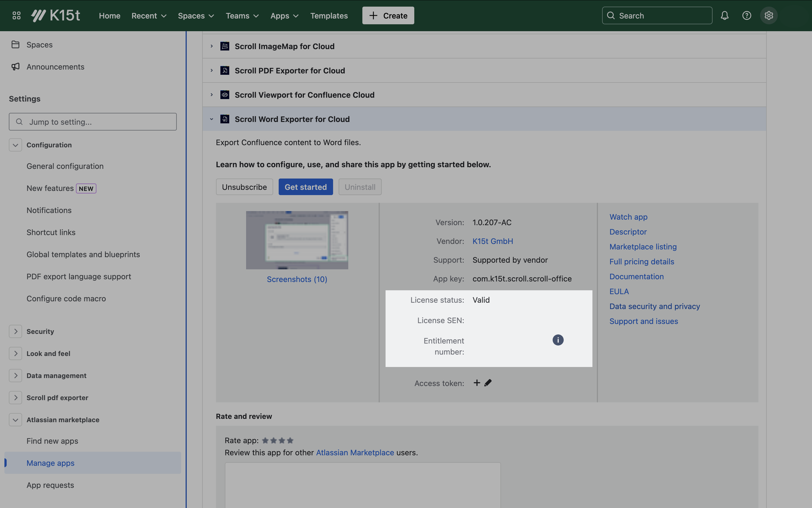Click the info icon beside Entitlement number
This screenshot has width=812, height=508.
(x=558, y=340)
